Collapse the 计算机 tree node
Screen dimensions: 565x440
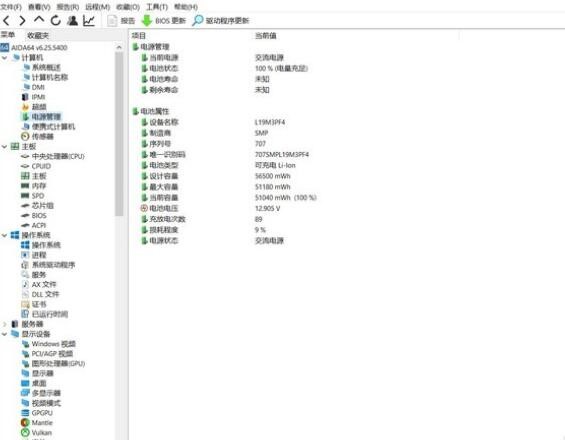pyautogui.click(x=5, y=58)
